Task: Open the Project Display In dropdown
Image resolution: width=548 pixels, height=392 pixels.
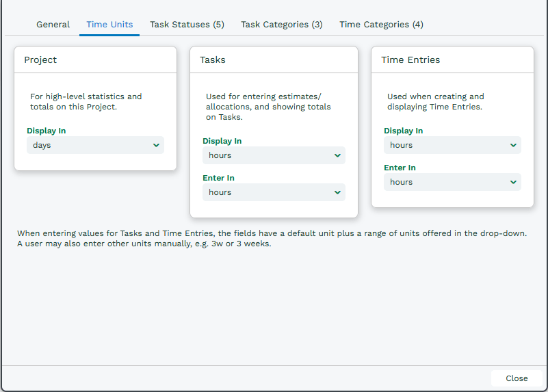Action: [x=95, y=145]
